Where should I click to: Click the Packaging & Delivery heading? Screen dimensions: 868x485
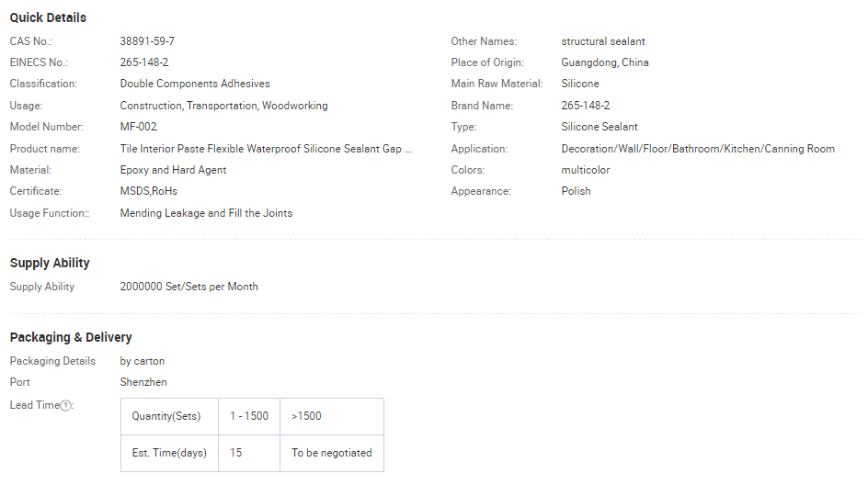point(71,337)
